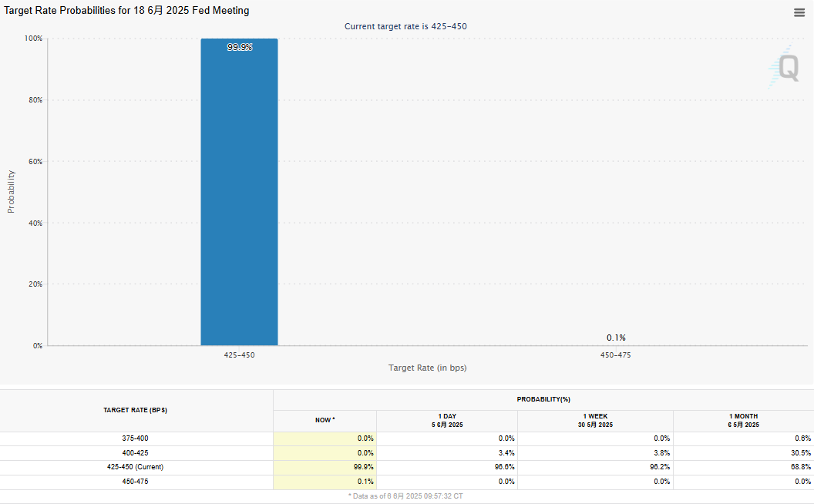
Task: Click the 'Target Rate (in bps)' axis title
Action: click(x=427, y=368)
